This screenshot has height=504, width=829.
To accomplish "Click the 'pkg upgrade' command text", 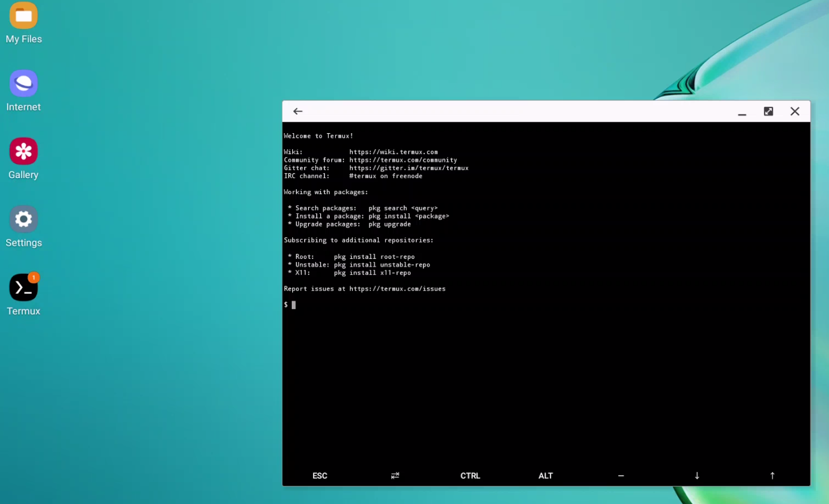I will tap(390, 224).
